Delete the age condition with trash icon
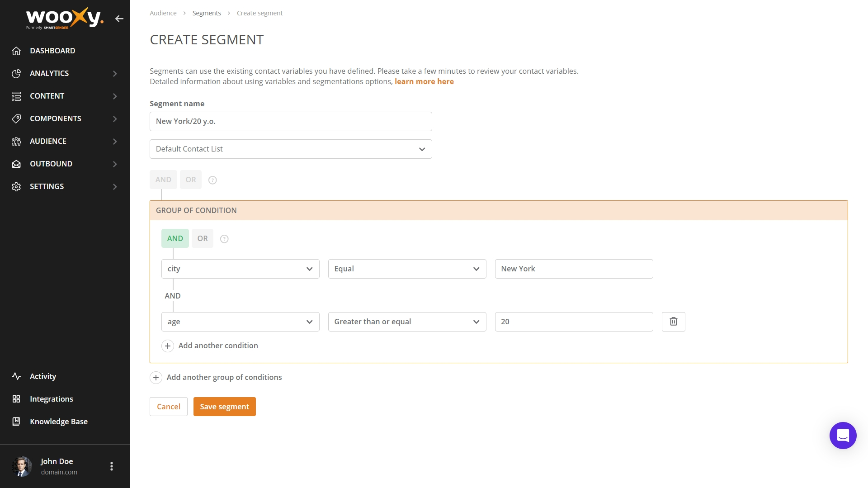 pyautogui.click(x=673, y=321)
